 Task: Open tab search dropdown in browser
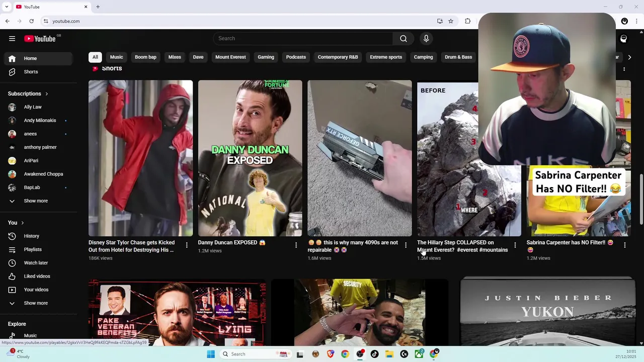point(7,7)
